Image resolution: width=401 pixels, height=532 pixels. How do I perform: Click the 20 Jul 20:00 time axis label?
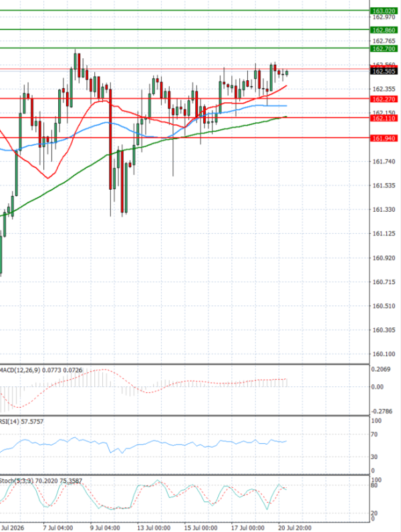click(x=295, y=528)
